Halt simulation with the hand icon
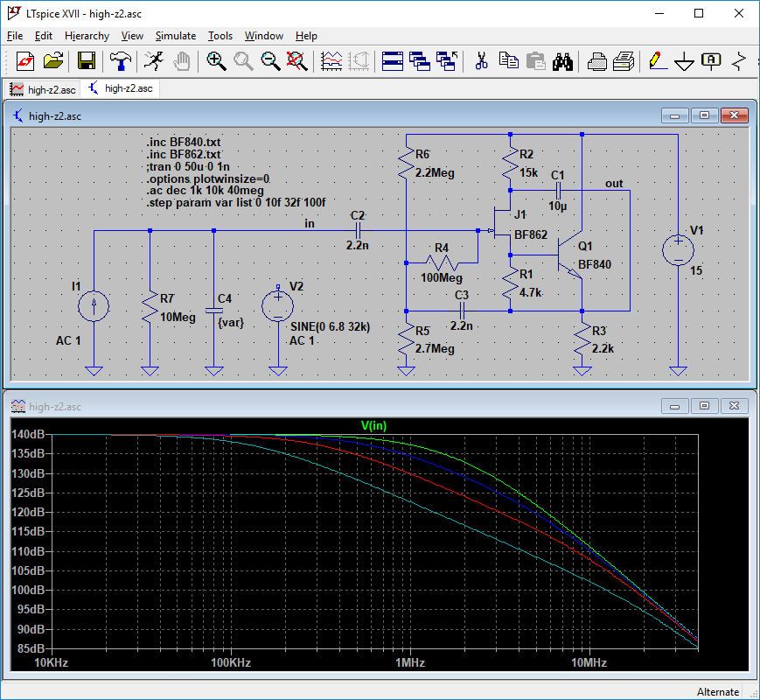The height and width of the screenshot is (700, 760). [181, 61]
